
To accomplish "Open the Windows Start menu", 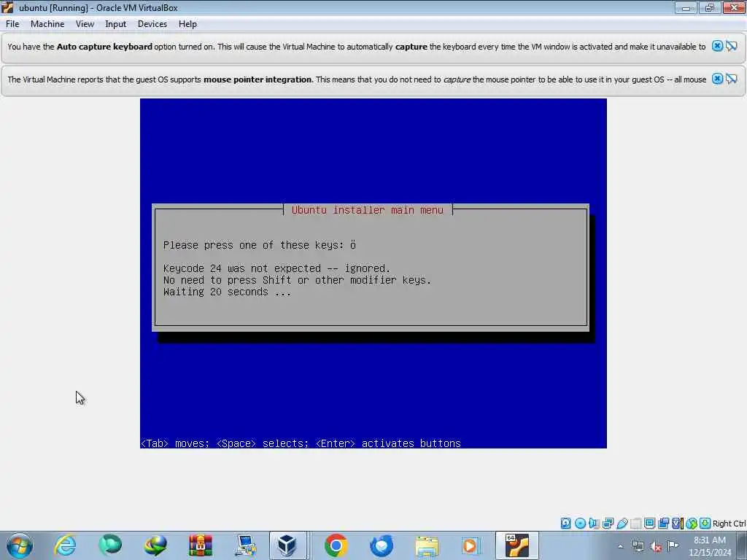I will tap(20, 545).
